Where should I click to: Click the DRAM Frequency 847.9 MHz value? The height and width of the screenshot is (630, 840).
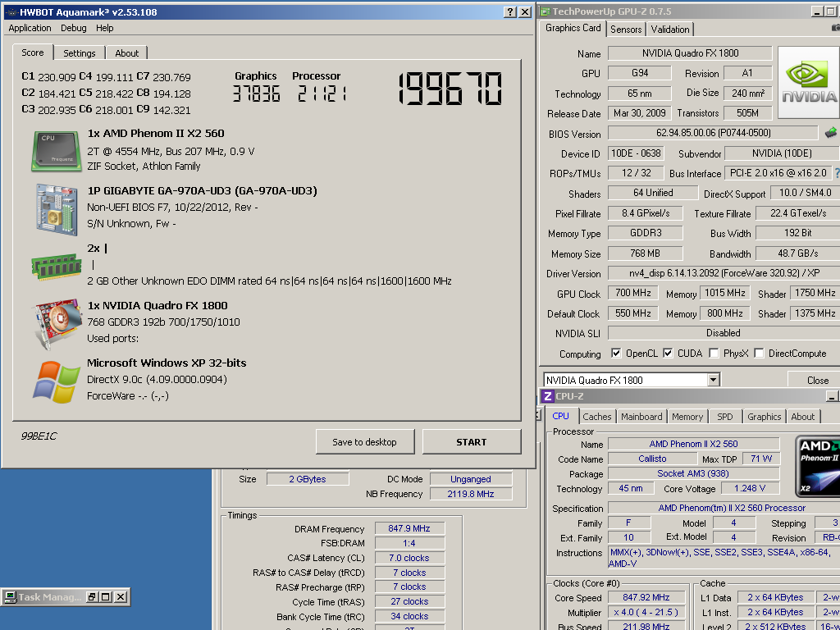pos(410,528)
